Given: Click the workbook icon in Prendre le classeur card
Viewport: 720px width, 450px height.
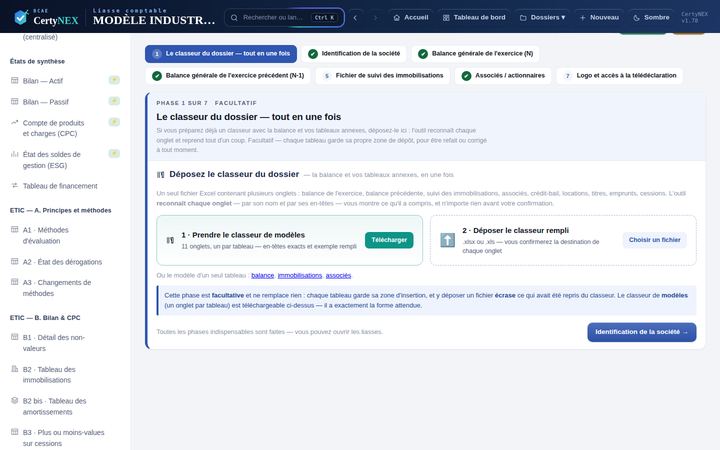Looking at the screenshot, I should (x=170, y=240).
